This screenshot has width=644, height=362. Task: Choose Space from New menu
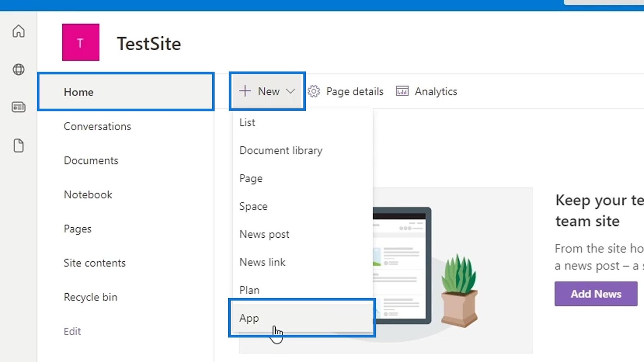[x=303, y=206]
